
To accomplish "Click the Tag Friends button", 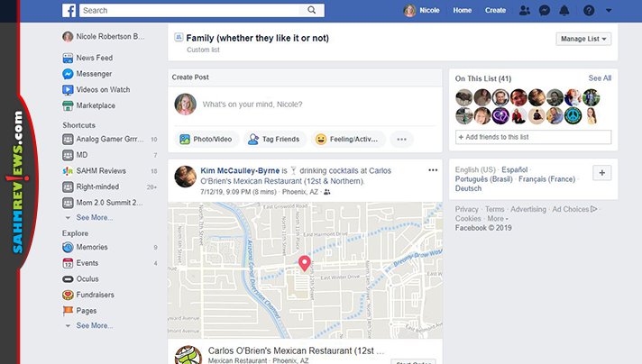I will 274,140.
